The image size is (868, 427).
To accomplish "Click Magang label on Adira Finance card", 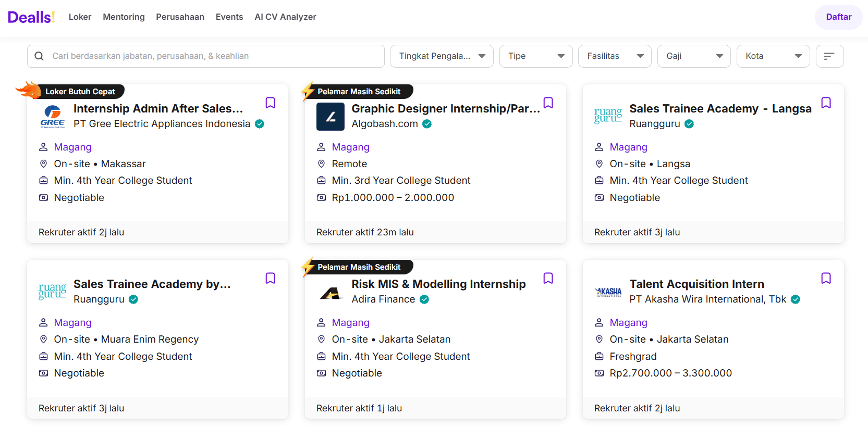I will [x=350, y=323].
